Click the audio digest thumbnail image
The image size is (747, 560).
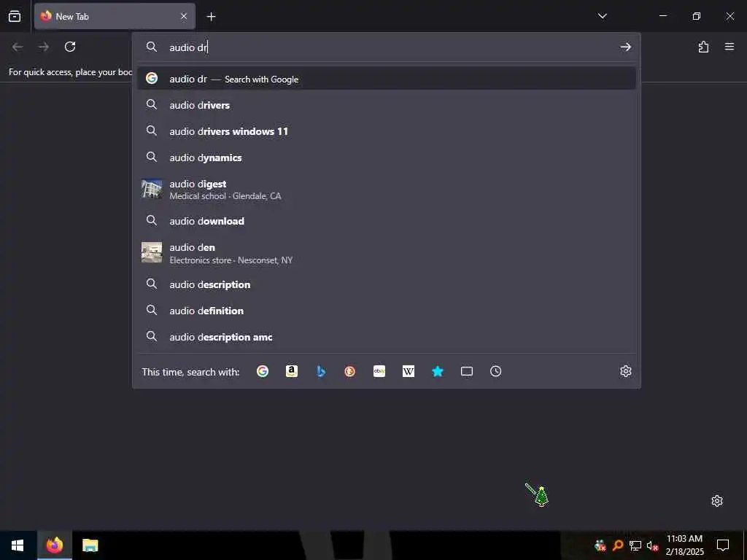[x=152, y=189]
